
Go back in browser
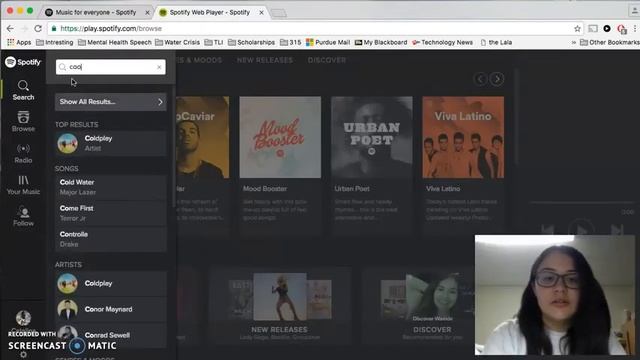[10, 29]
